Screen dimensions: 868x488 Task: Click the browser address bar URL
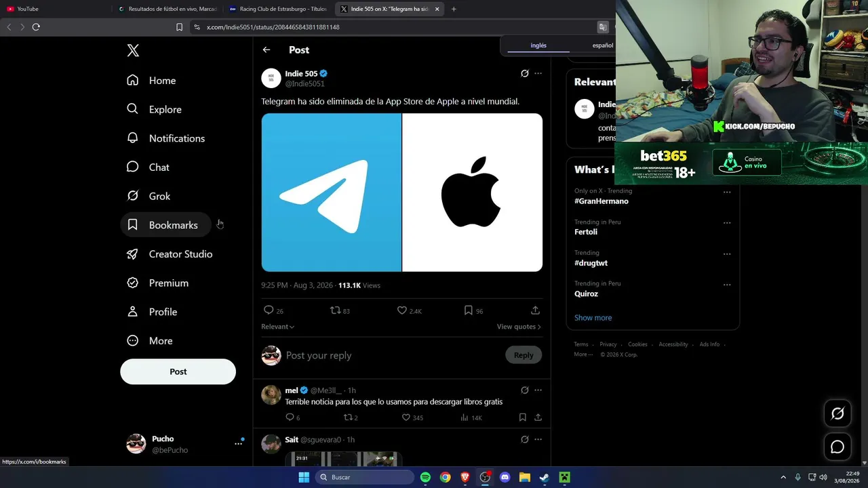click(273, 27)
